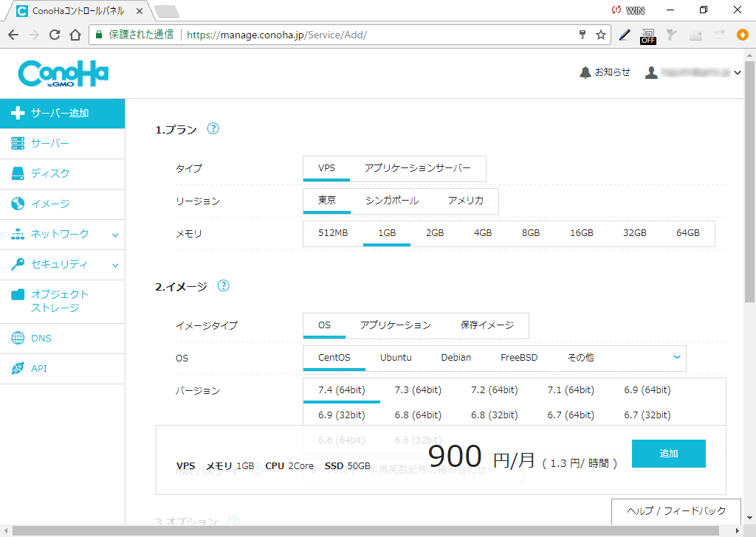Click the ConoHa logo
The height and width of the screenshot is (537, 756).
(x=63, y=74)
